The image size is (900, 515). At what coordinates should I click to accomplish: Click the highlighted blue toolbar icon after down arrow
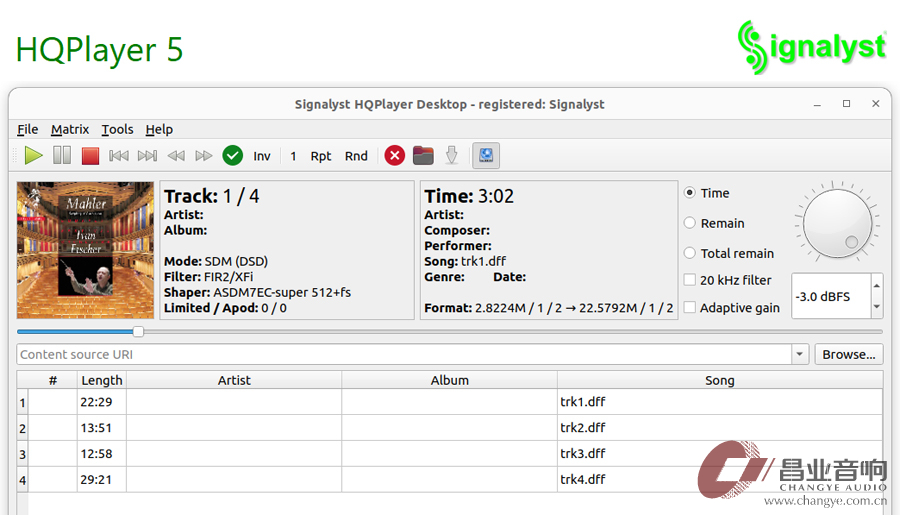click(486, 156)
